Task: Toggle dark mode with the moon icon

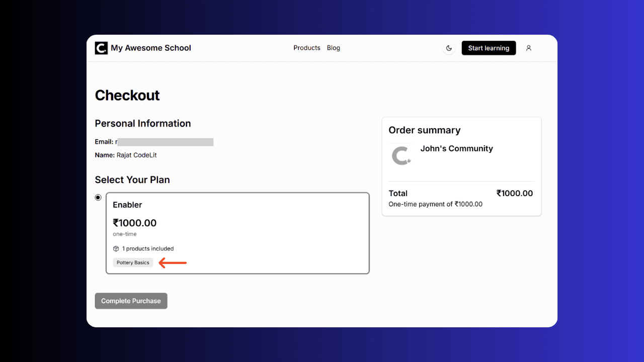Action: (449, 48)
